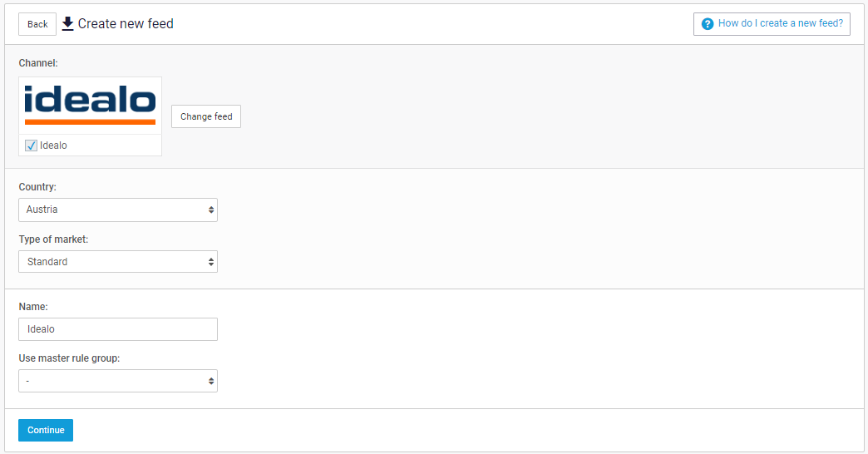This screenshot has width=868, height=454.
Task: Click the blue Continue button
Action: (46, 430)
